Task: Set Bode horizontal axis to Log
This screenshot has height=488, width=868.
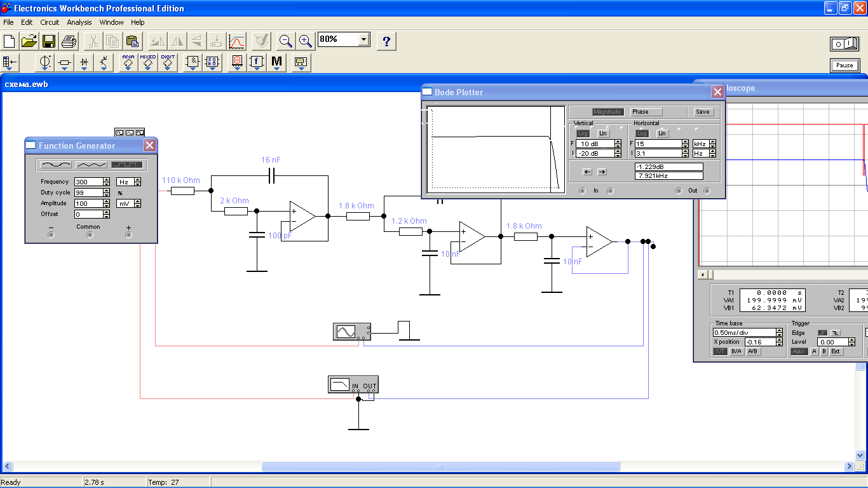Action: click(x=642, y=133)
